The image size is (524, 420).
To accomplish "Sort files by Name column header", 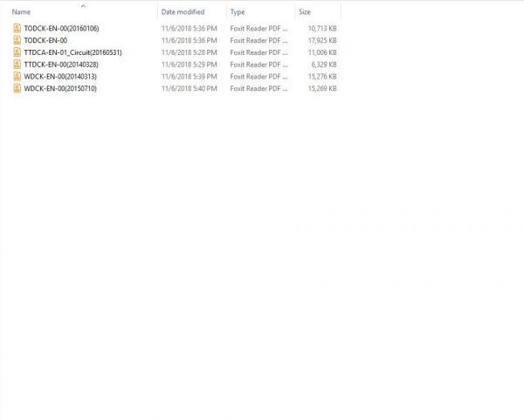I will pos(21,12).
